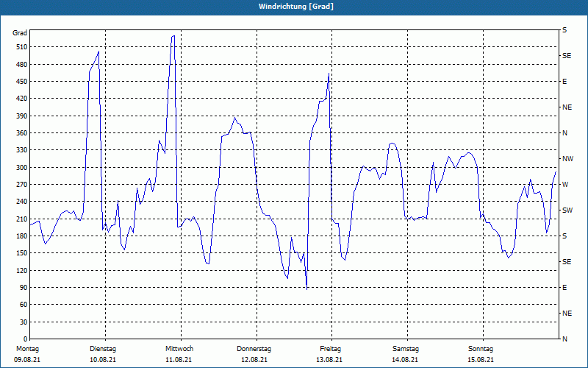The image size is (588, 368).
Task: Select the Samstag day label
Action: coord(406,349)
